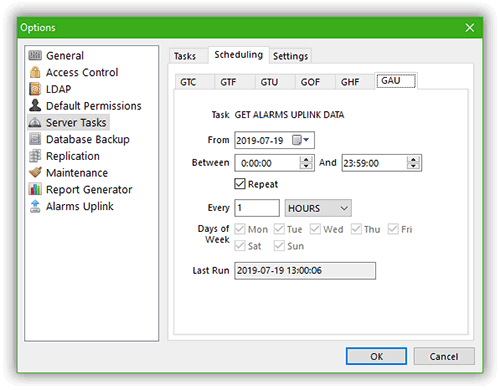Select the GAU schedule tab
This screenshot has width=500, height=390.
coord(396,81)
